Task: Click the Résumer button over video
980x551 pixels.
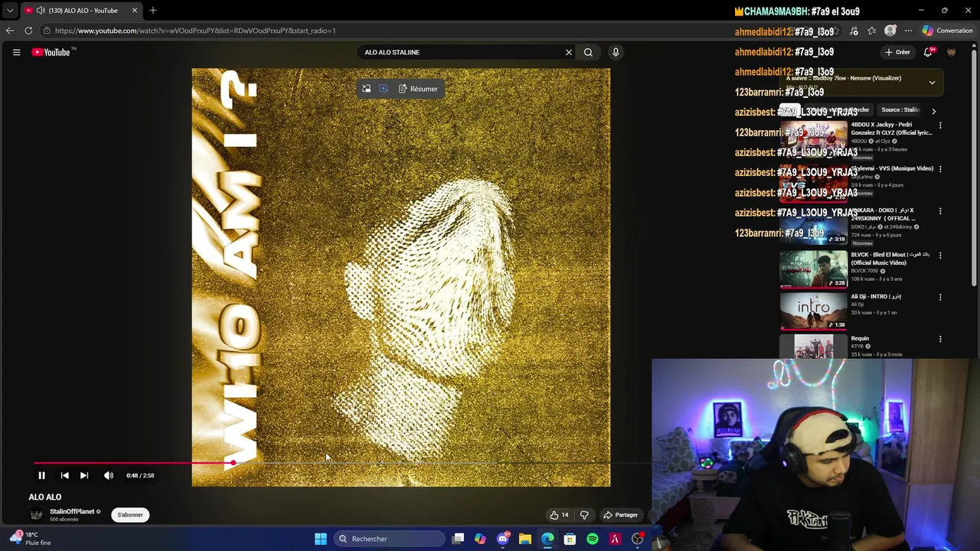Action: click(x=418, y=89)
